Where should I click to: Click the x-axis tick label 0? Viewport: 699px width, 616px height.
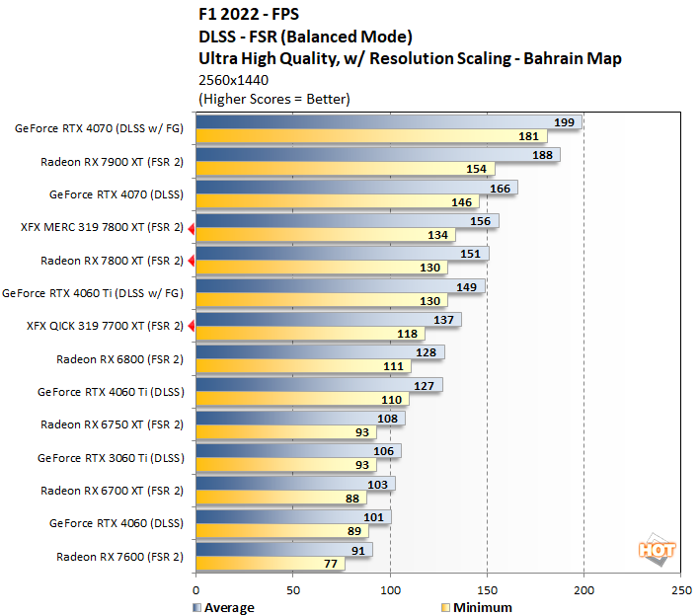pos(196,590)
